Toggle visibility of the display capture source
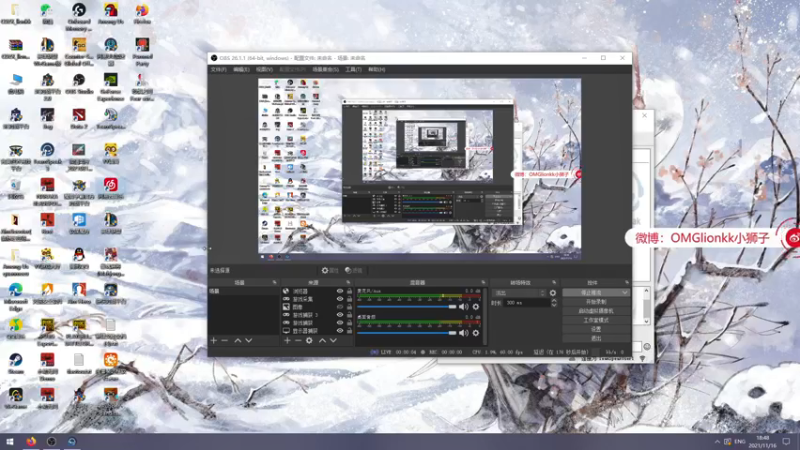800x450 pixels. [x=340, y=331]
